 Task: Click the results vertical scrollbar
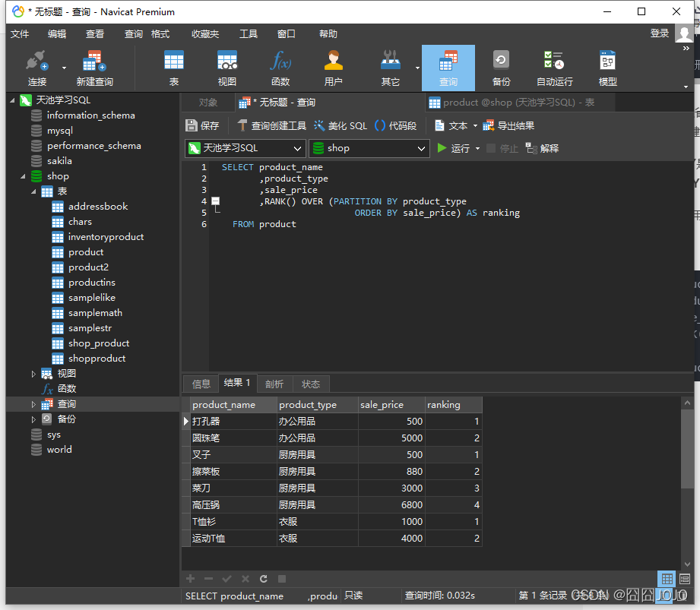(688, 448)
